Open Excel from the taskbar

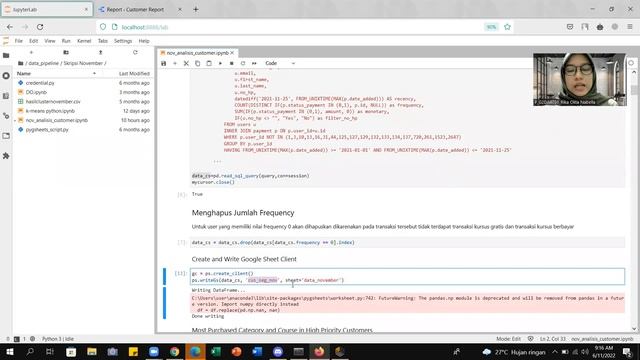[x=216, y=351]
